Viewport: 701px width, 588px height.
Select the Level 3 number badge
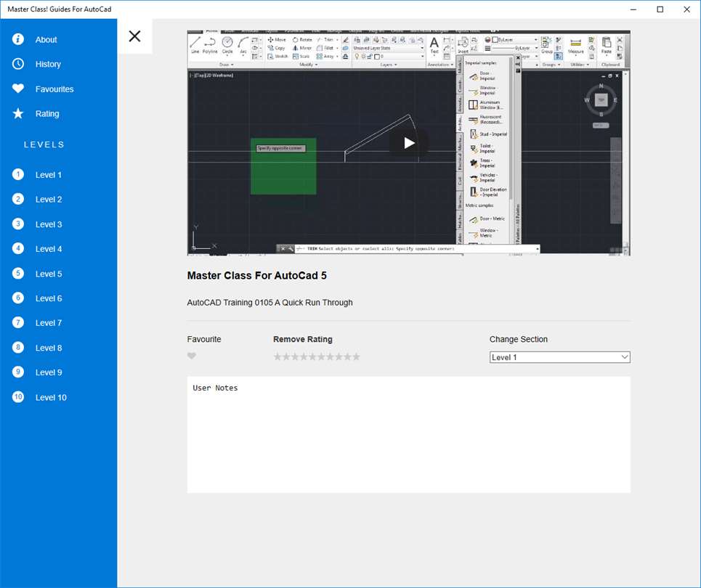(x=18, y=224)
